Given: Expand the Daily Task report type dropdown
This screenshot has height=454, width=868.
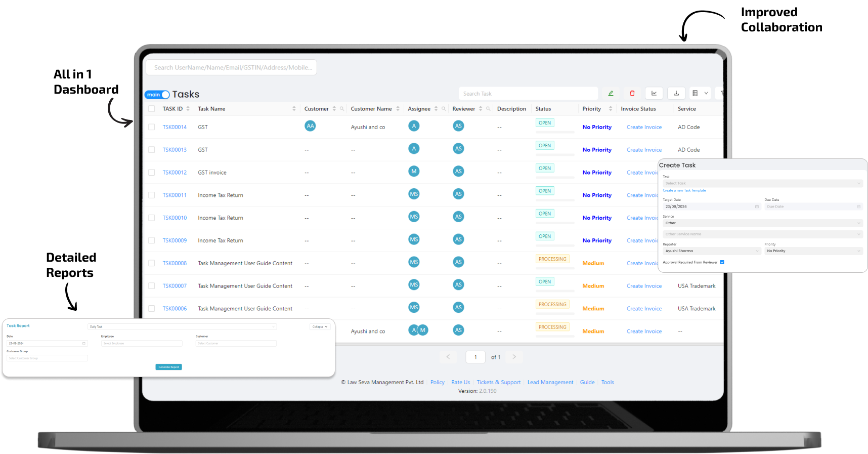Looking at the screenshot, I should coord(182,327).
